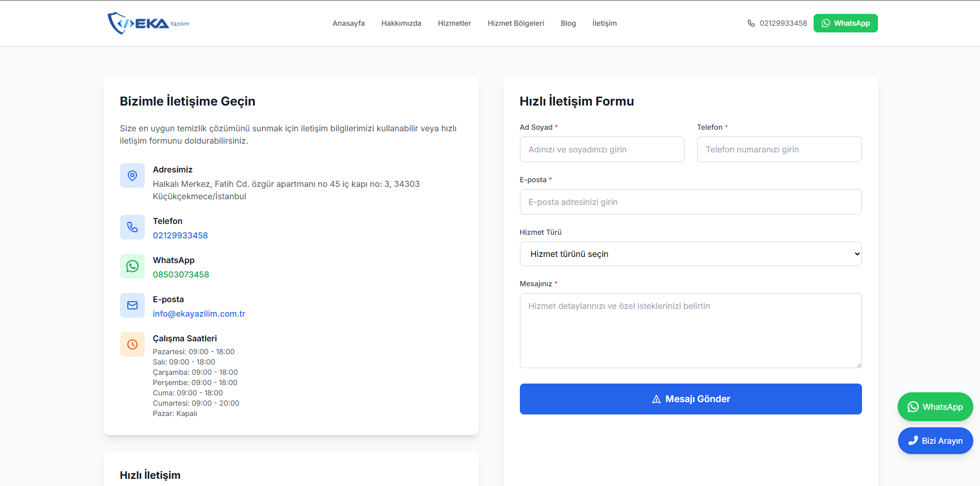Open the floating WhatsApp chat button
This screenshot has height=486, width=980.
pyautogui.click(x=935, y=407)
